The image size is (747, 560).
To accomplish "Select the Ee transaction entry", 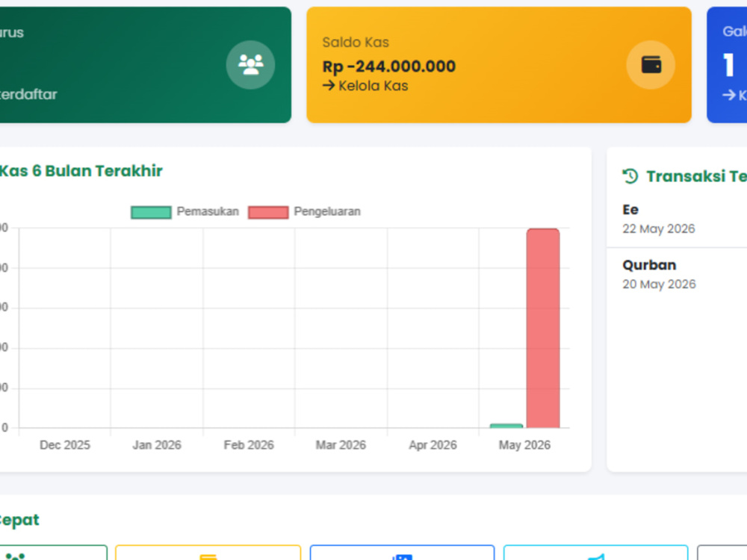I will click(x=677, y=219).
